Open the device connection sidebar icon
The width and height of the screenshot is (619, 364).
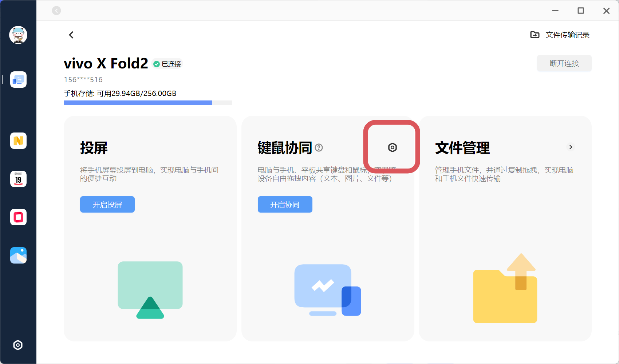(x=18, y=79)
